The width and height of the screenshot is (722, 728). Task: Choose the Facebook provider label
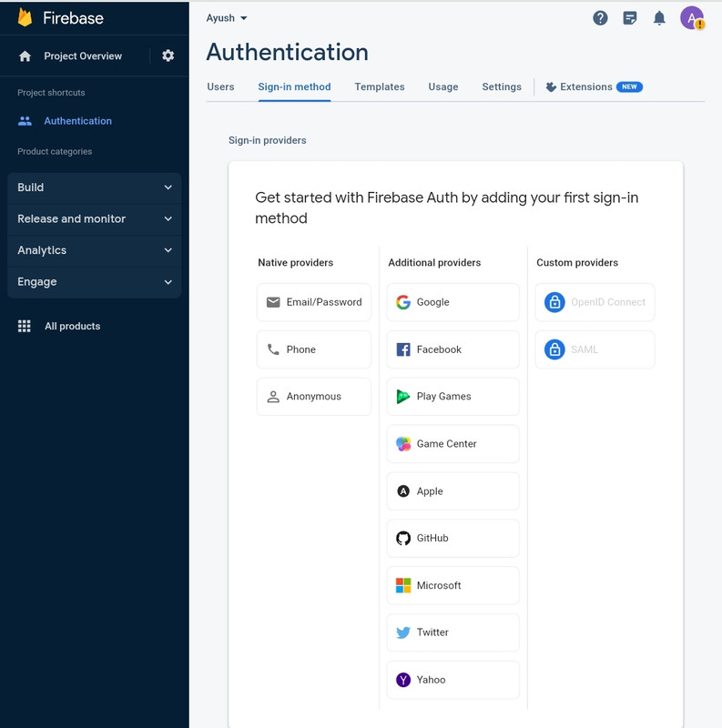439,349
